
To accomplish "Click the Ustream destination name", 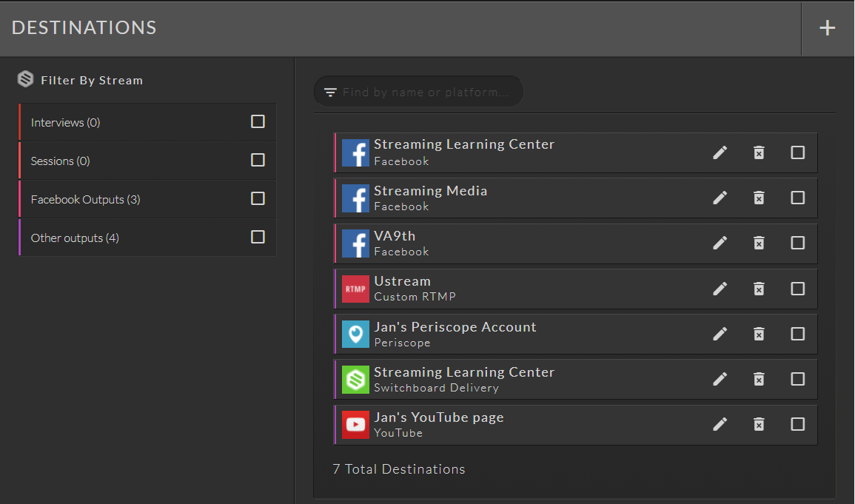I will (403, 281).
